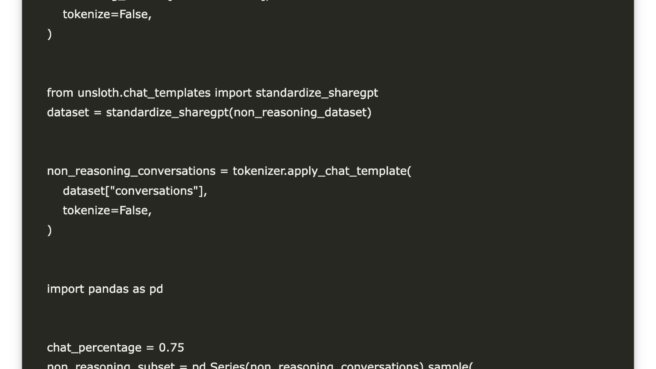Click closing parenthesis after apply_chat_template block
656x369 pixels.
coord(49,230)
